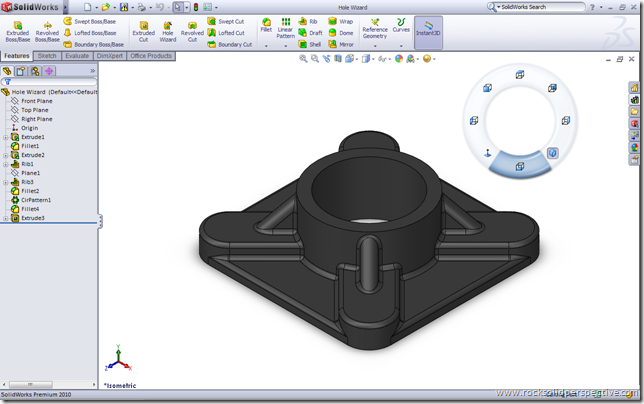This screenshot has height=404, width=644.
Task: Select the Draft tool
Action: coord(310,33)
